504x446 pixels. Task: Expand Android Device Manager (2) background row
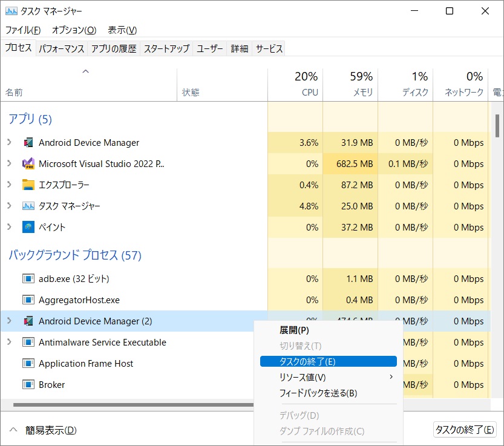(x=9, y=320)
